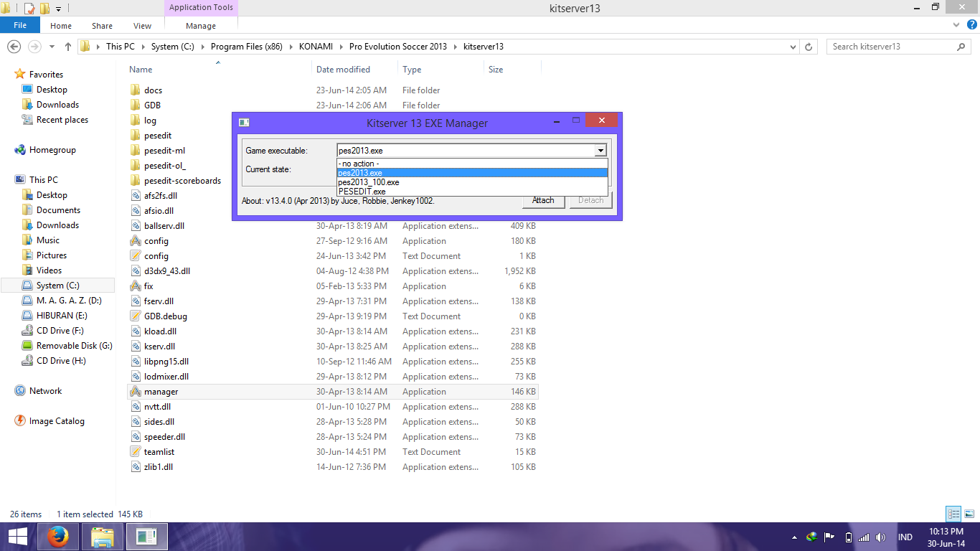Select the teamlist text document icon
Screen dimensions: 980x551
136,452
